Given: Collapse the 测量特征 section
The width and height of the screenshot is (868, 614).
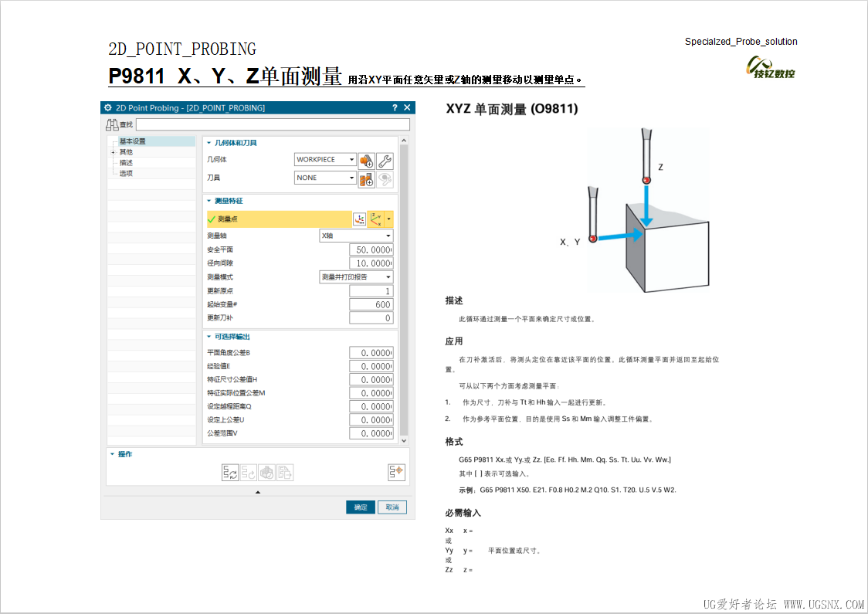Looking at the screenshot, I should [x=209, y=201].
